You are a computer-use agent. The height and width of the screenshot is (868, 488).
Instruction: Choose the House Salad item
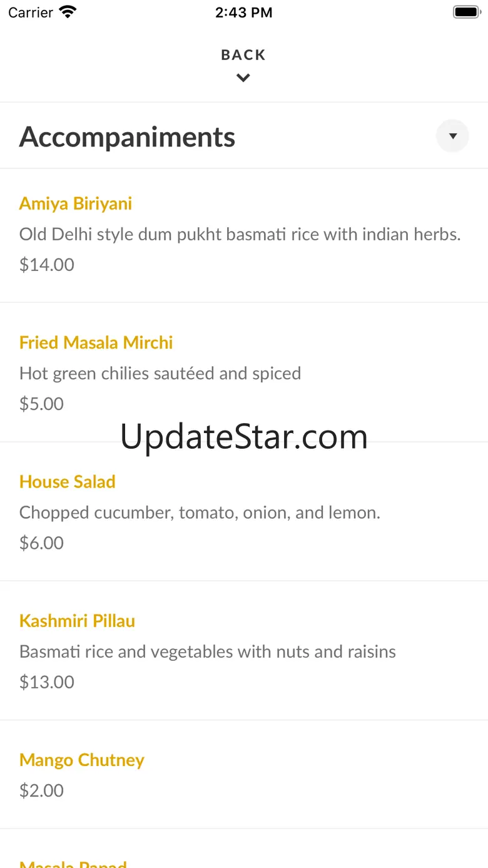(x=68, y=482)
